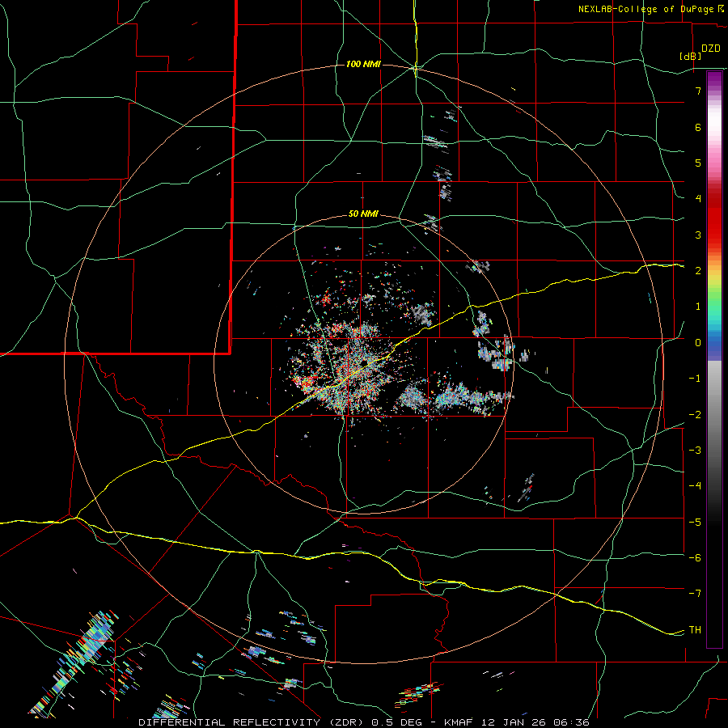Click the 0 value on color scale

point(698,343)
